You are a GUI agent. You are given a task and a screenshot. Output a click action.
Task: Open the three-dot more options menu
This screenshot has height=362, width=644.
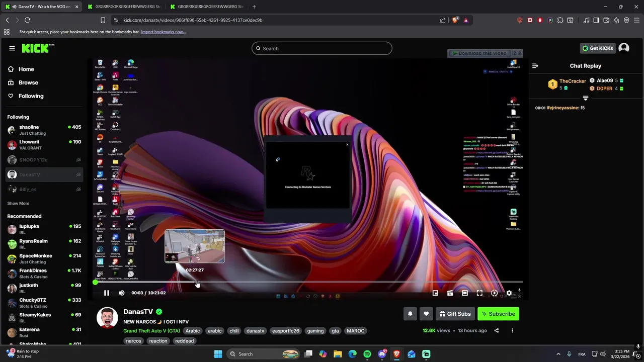[x=512, y=331]
